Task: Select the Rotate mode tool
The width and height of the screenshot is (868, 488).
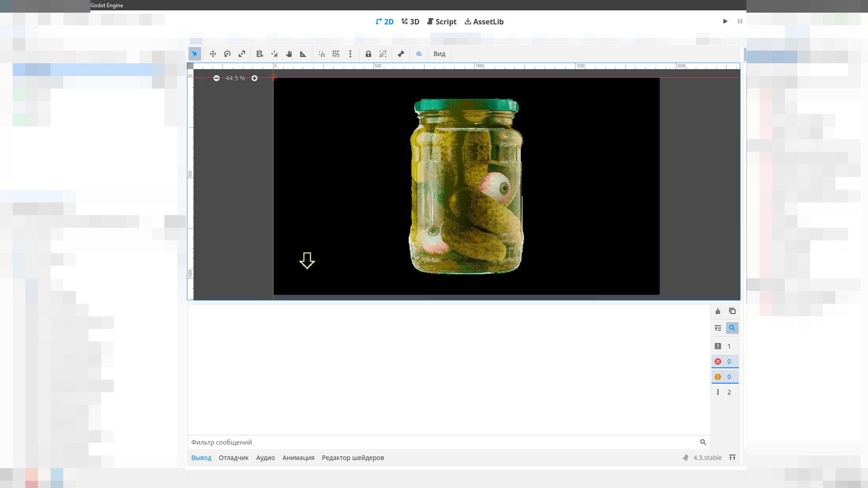Action: coord(227,54)
